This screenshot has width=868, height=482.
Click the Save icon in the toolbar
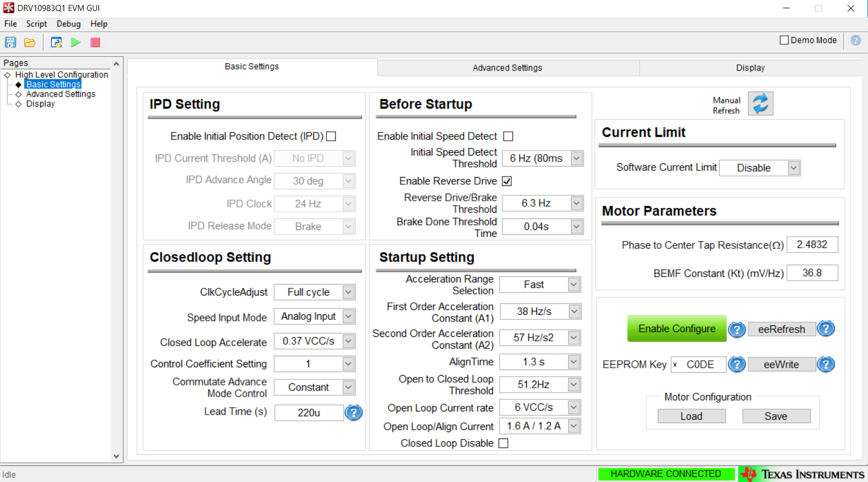coord(10,42)
